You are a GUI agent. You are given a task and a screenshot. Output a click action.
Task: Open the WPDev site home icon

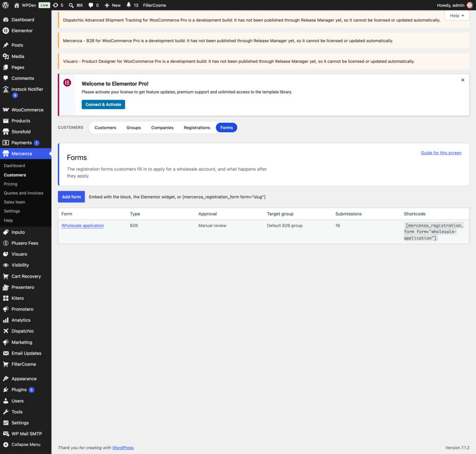click(17, 5)
